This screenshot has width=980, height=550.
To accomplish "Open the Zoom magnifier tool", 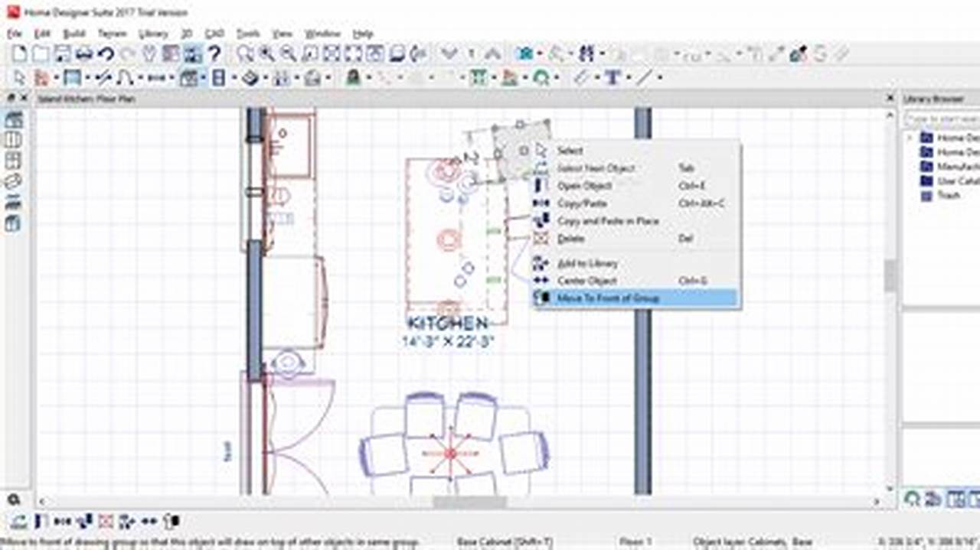I will click(x=245, y=54).
